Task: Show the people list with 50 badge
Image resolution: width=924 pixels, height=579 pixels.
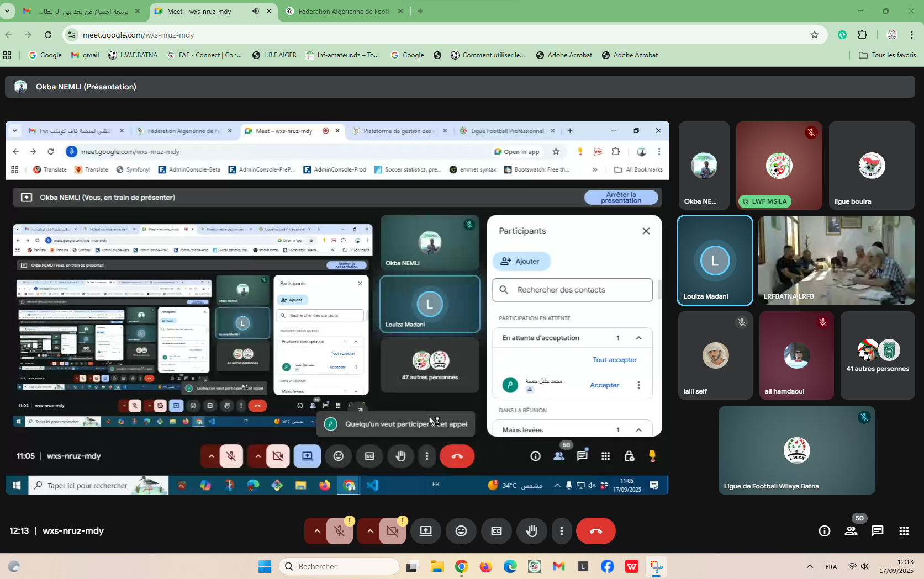Action: (x=851, y=531)
